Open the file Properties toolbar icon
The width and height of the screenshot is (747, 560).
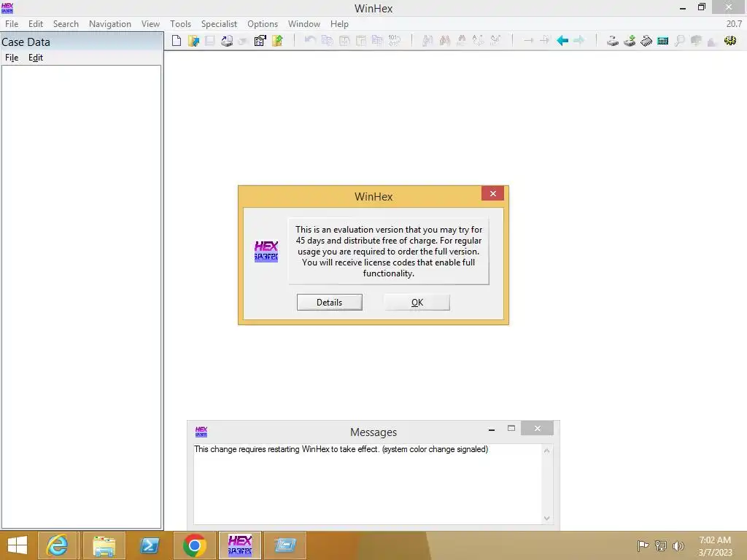click(x=260, y=41)
